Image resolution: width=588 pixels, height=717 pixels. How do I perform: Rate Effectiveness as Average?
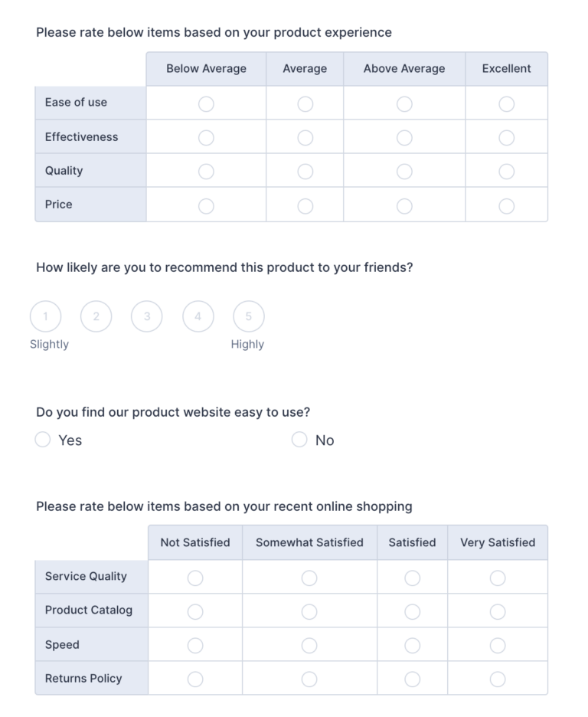coord(305,137)
